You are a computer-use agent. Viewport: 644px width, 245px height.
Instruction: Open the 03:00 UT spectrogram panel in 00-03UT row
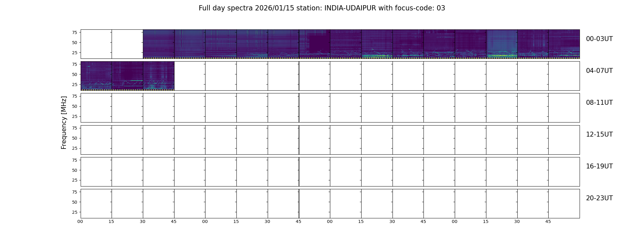coord(470,44)
